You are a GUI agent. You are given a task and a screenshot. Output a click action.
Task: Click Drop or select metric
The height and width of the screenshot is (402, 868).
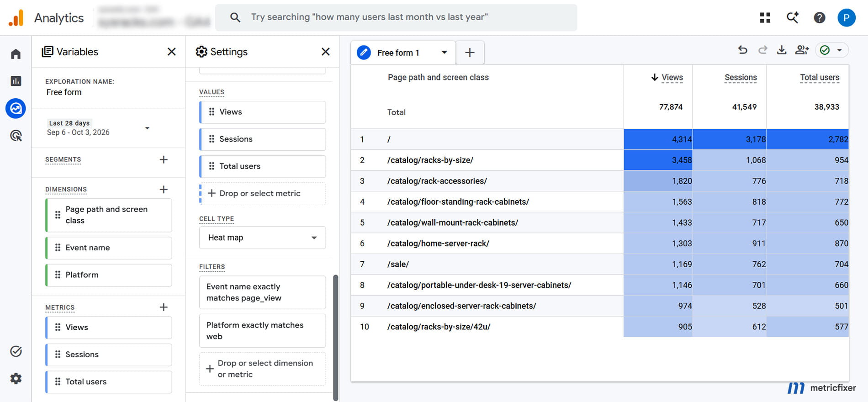tap(263, 194)
